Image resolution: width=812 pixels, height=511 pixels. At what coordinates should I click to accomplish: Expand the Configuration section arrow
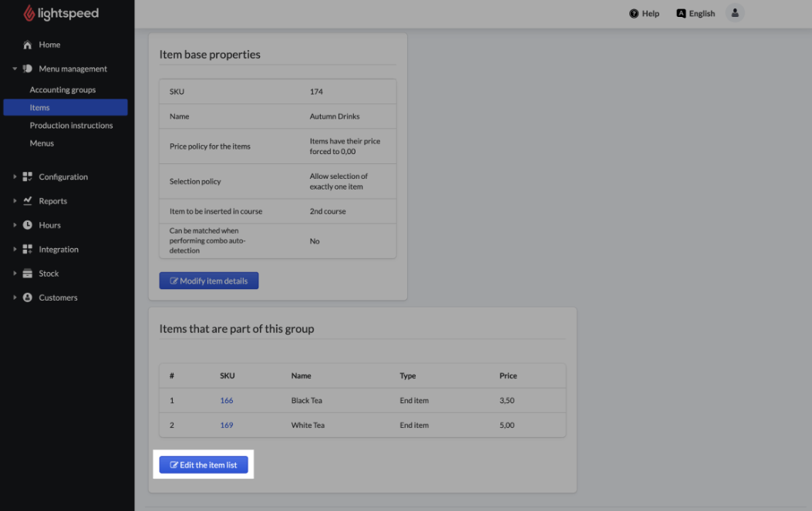coord(15,176)
